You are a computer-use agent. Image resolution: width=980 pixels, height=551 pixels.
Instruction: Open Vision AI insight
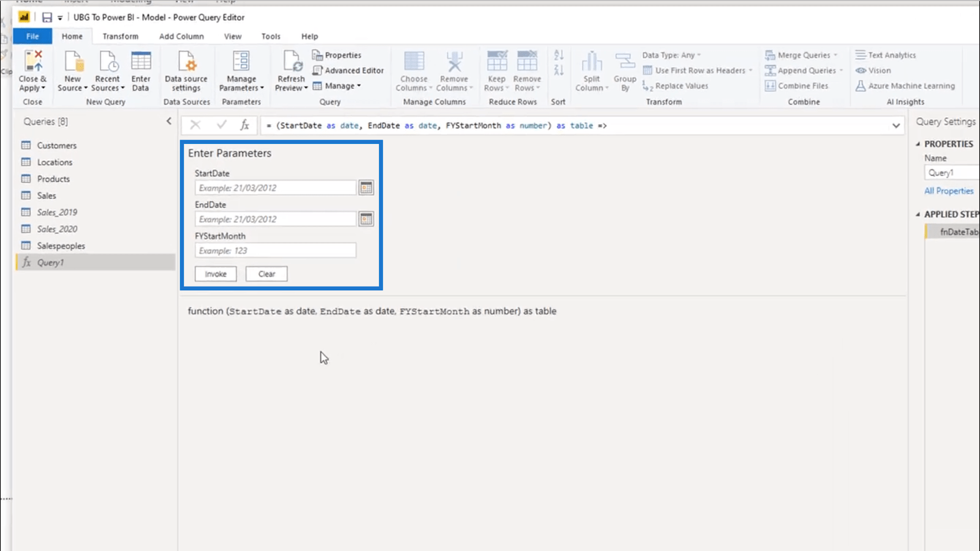pos(873,70)
